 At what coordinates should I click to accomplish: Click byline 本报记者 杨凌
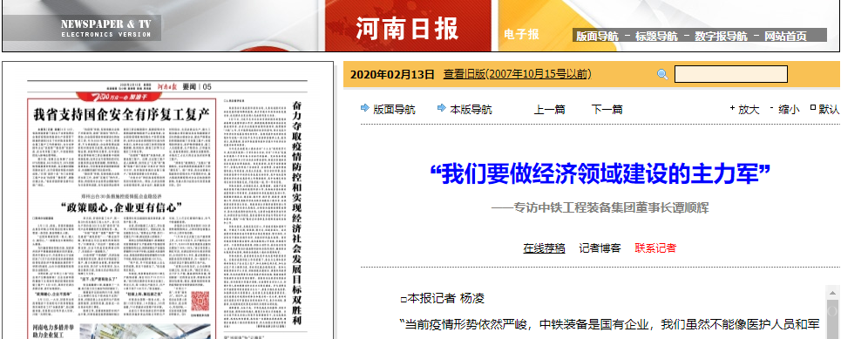click(x=443, y=299)
